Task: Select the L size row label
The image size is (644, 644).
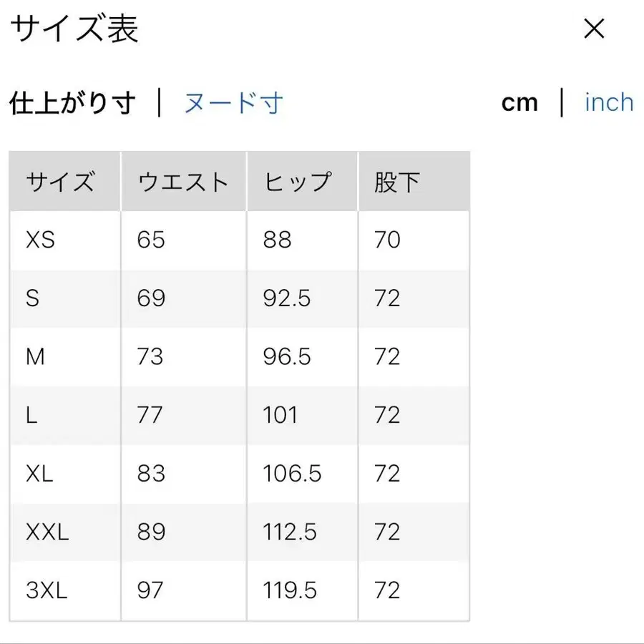Action: pyautogui.click(x=31, y=415)
